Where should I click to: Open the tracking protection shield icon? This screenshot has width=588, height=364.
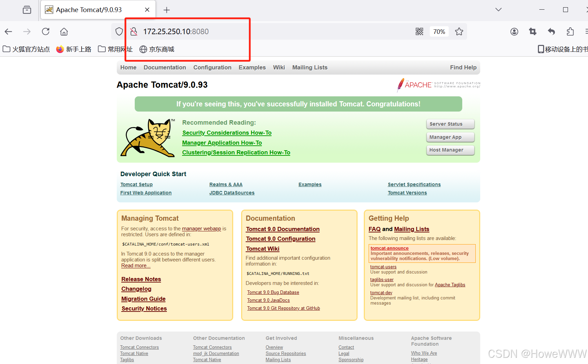(x=119, y=32)
